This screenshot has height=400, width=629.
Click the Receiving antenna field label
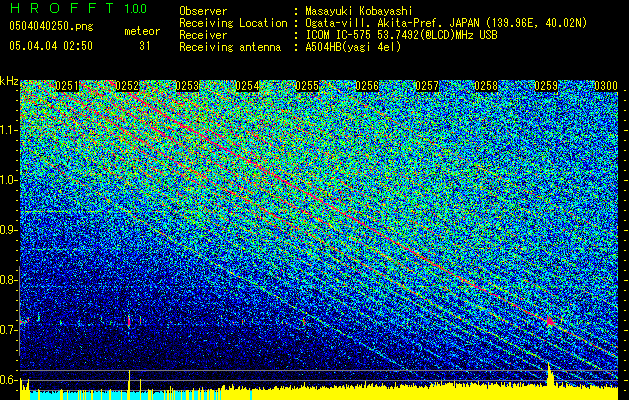tap(230, 47)
